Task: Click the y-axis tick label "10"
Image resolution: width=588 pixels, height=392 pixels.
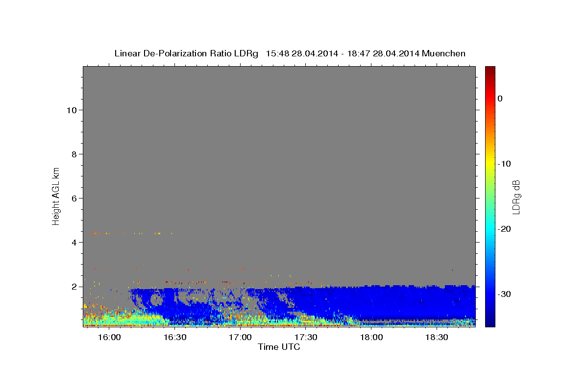Action: click(71, 110)
